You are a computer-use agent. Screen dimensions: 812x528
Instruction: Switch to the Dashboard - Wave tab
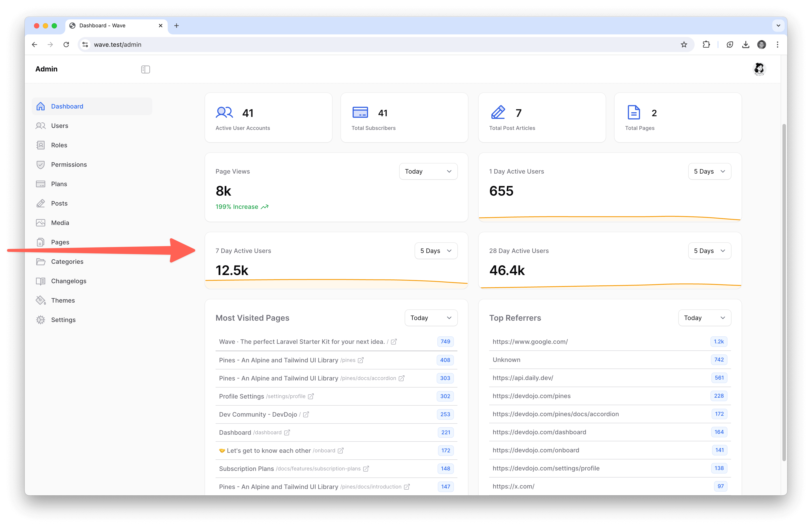pyautogui.click(x=116, y=26)
